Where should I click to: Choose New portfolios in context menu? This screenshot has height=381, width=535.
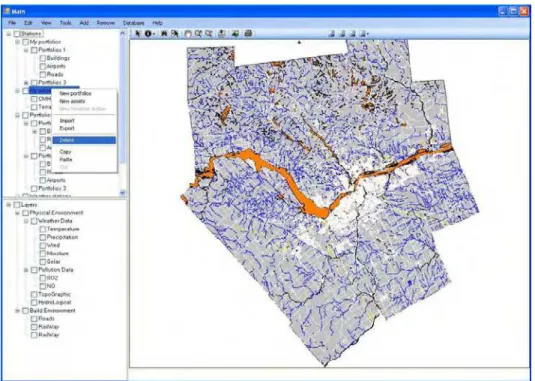pyautogui.click(x=75, y=93)
